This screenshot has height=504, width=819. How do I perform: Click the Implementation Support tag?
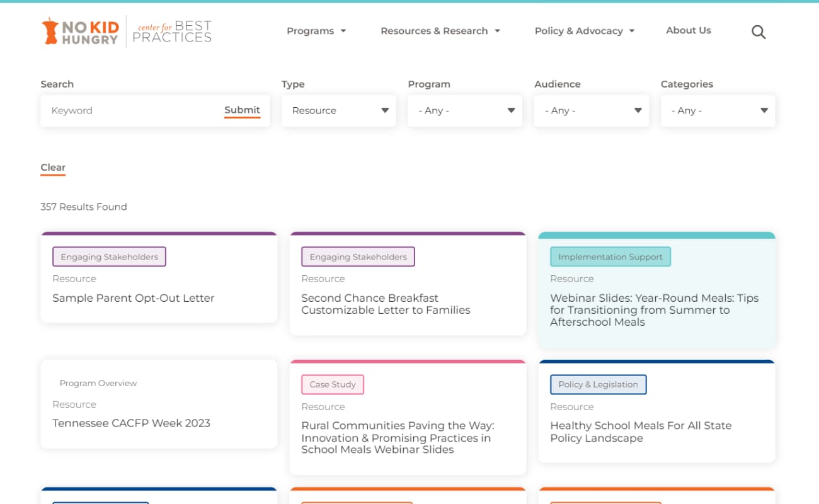coord(610,257)
